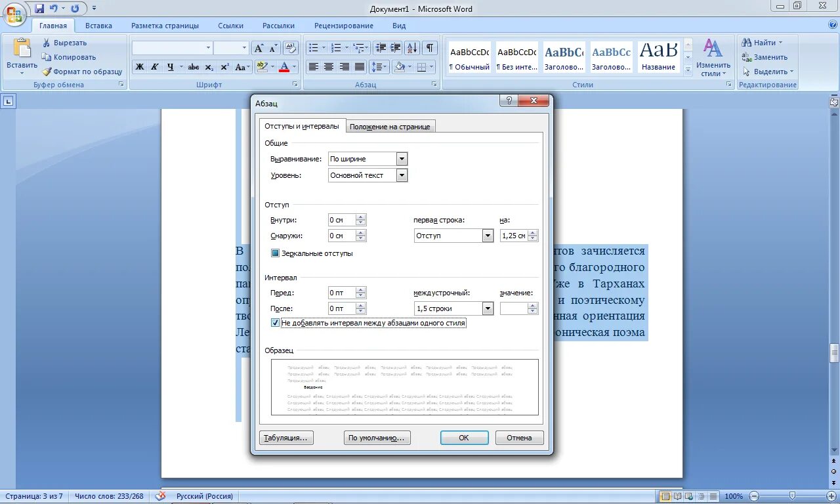The height and width of the screenshot is (504, 840).
Task: Cancel the Абзац dialog with Отмена
Action: [519, 438]
